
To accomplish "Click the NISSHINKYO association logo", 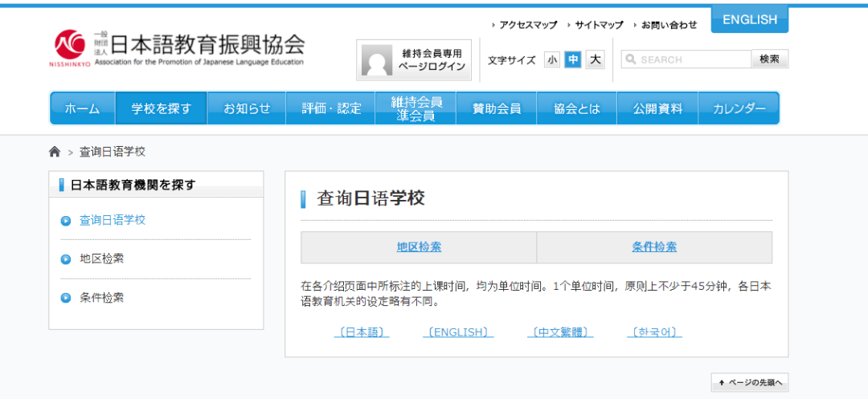I will pos(177,49).
